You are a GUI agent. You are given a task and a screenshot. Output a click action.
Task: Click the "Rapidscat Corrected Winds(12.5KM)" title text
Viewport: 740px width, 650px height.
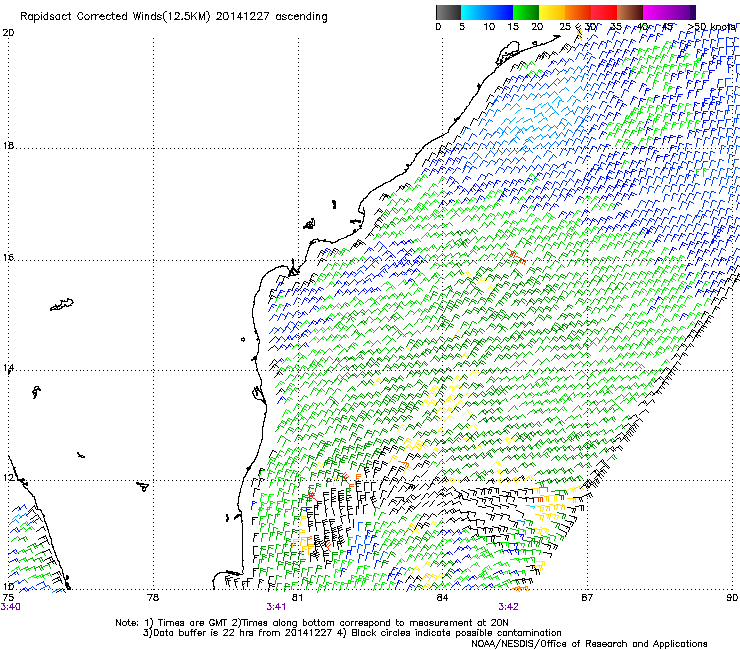coord(115,16)
